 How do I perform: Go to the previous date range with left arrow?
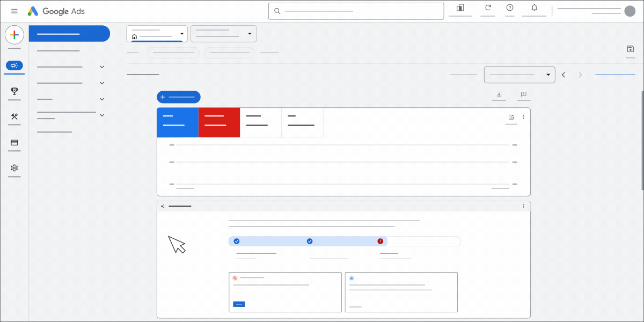563,75
